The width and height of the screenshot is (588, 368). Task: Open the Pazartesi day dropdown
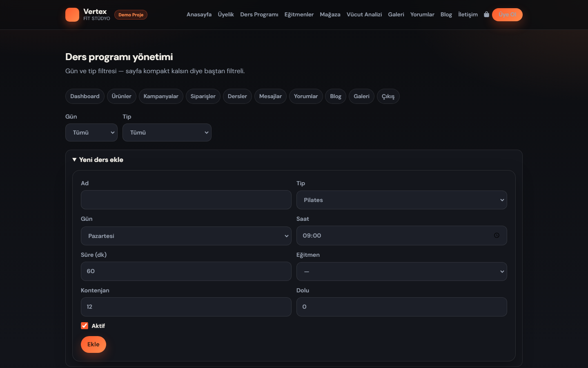[186, 236]
